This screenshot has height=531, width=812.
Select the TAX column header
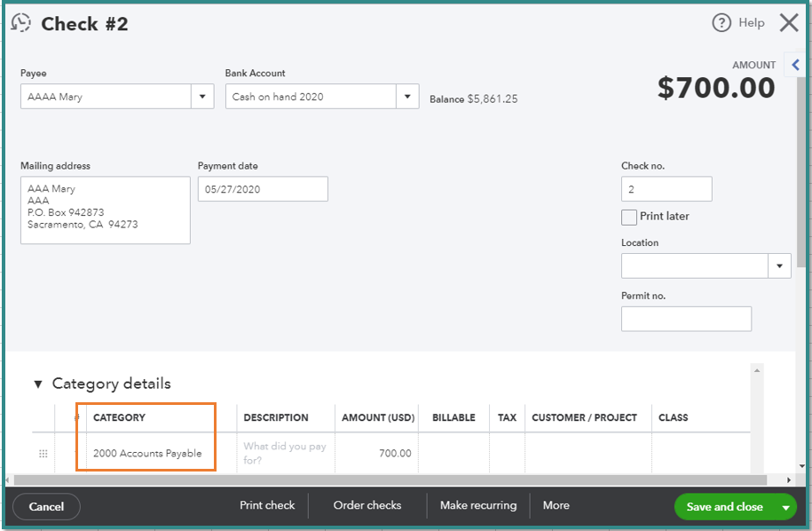507,417
